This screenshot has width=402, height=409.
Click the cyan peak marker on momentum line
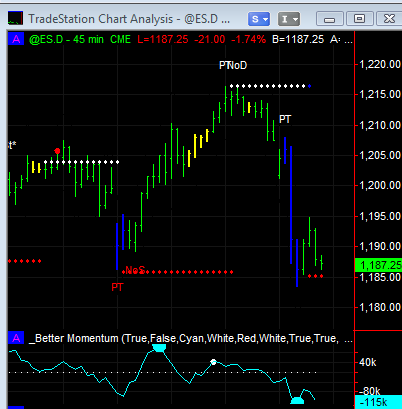click(159, 348)
